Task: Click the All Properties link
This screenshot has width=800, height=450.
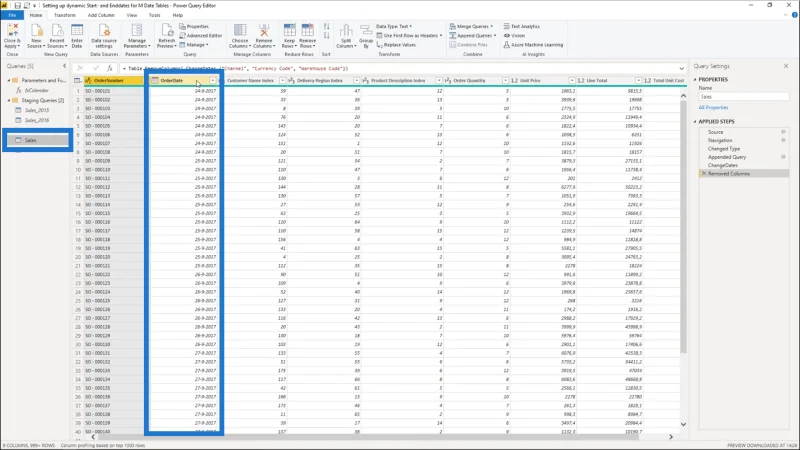Action: click(713, 108)
